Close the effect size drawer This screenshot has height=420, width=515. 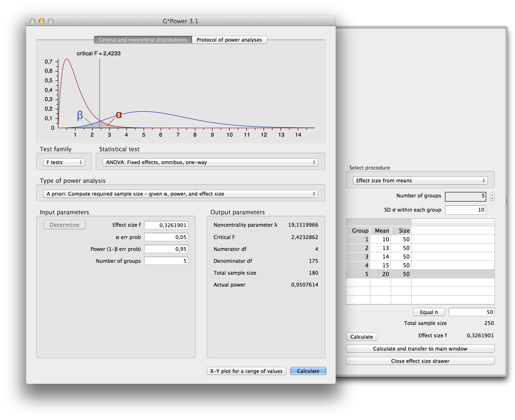pyautogui.click(x=420, y=361)
